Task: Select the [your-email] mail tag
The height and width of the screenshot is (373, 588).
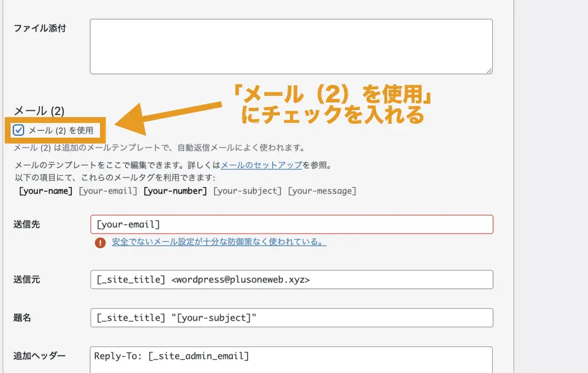Action: (x=108, y=191)
